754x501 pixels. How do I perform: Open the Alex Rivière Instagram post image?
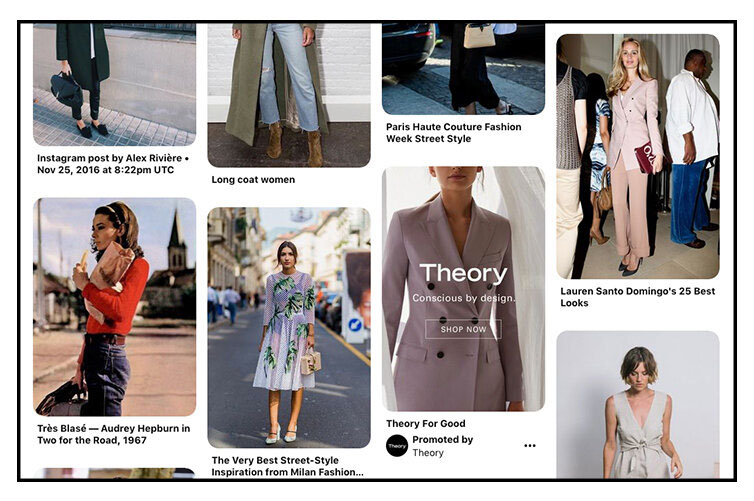coord(114,84)
